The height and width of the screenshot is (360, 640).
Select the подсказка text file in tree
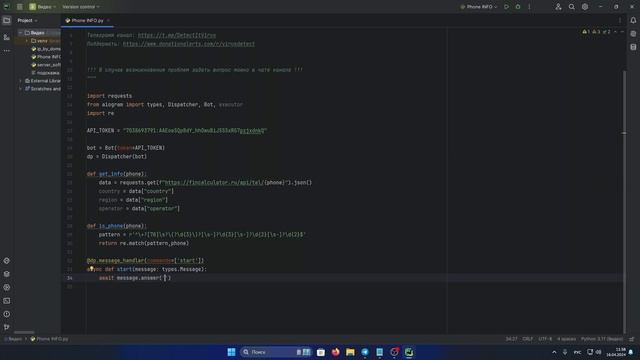(x=46, y=73)
